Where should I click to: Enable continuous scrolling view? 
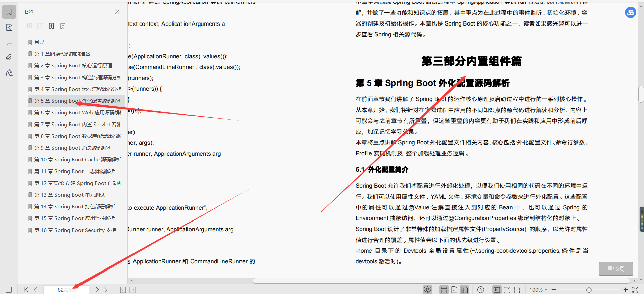444,290
